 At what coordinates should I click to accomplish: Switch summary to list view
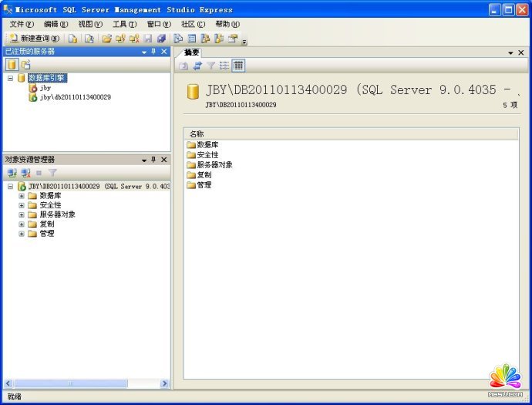[x=224, y=66]
